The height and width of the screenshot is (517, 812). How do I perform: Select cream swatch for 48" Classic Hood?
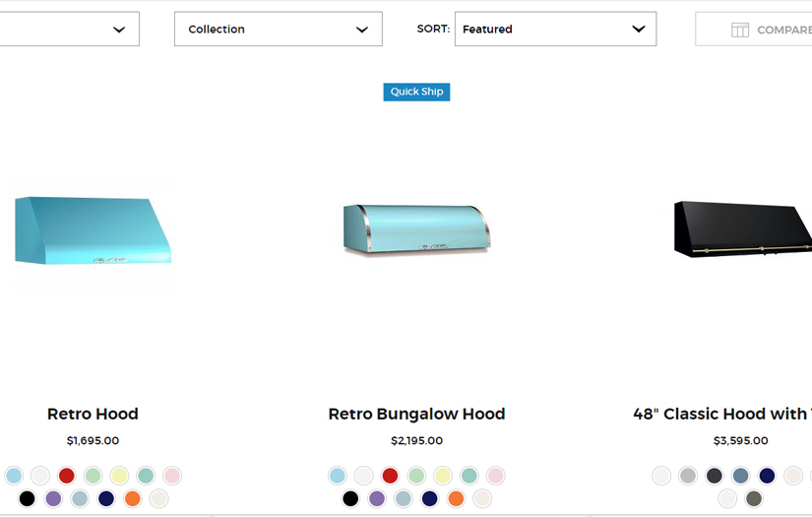point(793,476)
